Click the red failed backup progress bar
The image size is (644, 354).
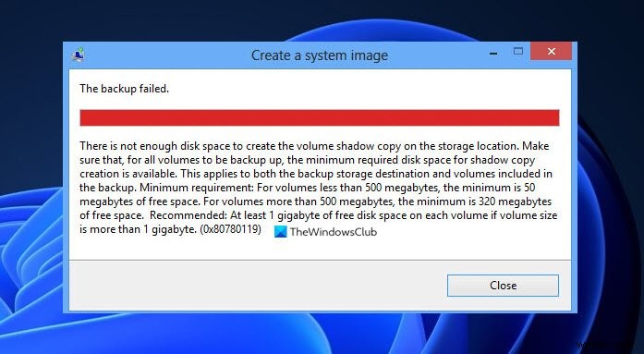319,118
